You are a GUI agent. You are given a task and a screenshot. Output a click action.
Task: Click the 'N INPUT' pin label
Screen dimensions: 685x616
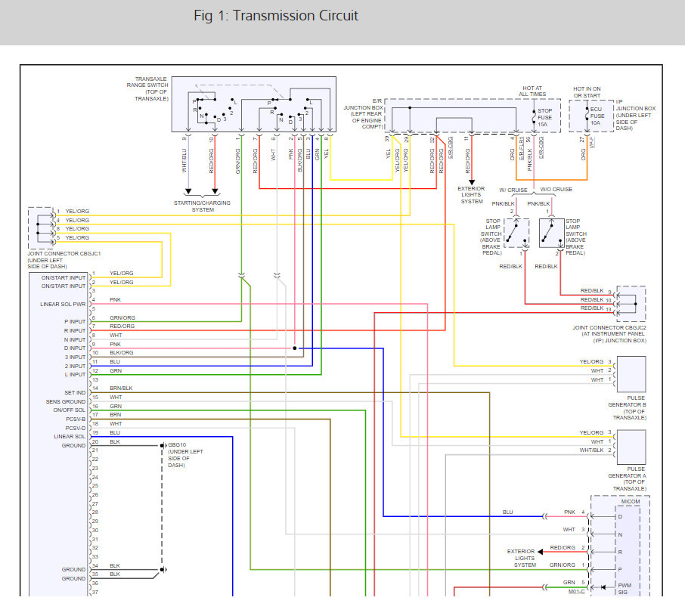coord(75,339)
